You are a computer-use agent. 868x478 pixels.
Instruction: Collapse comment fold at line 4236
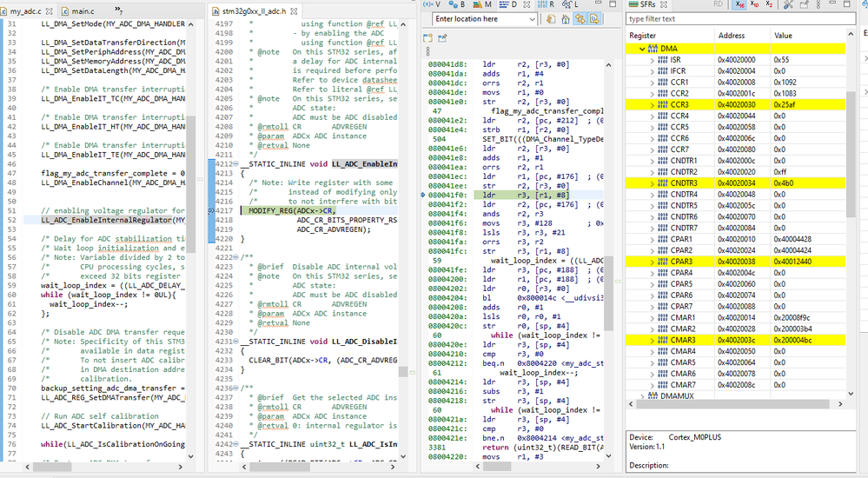point(235,388)
